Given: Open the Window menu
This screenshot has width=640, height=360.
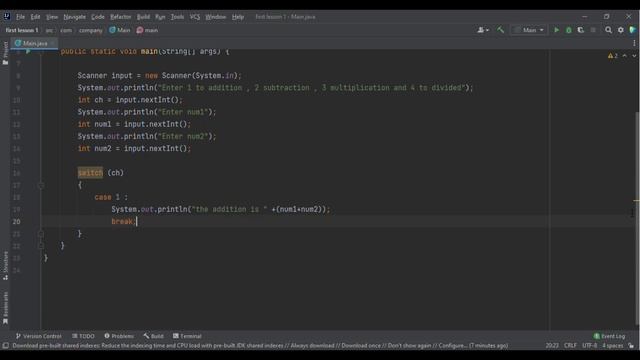Looking at the screenshot, I should pos(216,17).
